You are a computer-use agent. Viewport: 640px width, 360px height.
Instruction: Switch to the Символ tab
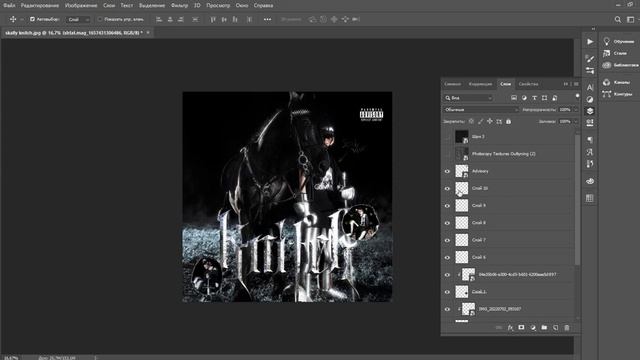(453, 84)
